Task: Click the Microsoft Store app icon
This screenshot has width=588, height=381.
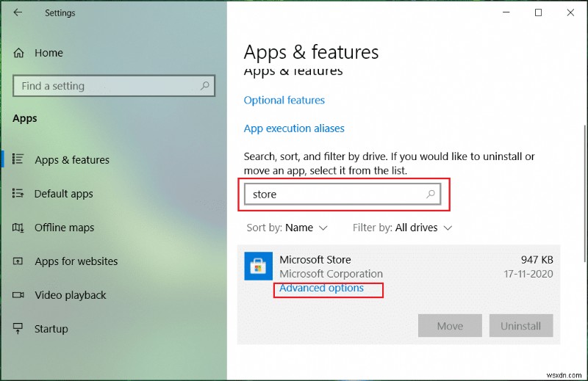Action: click(259, 266)
